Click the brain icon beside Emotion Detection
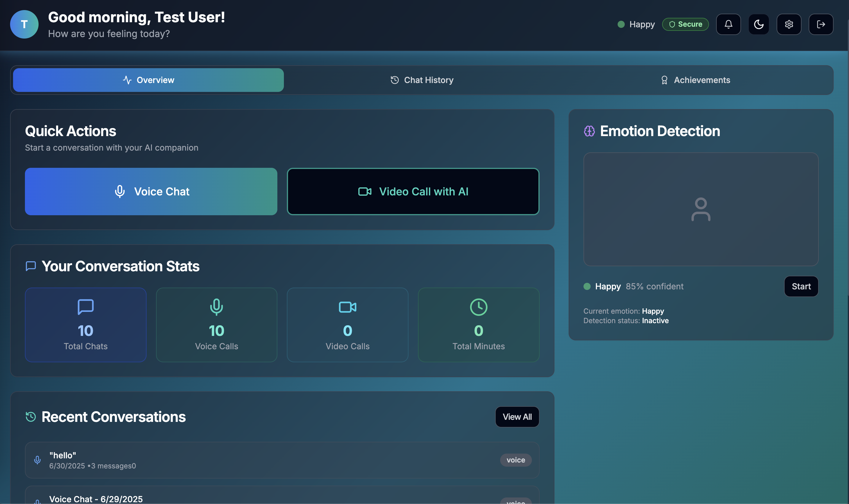This screenshot has width=849, height=504. (x=589, y=131)
